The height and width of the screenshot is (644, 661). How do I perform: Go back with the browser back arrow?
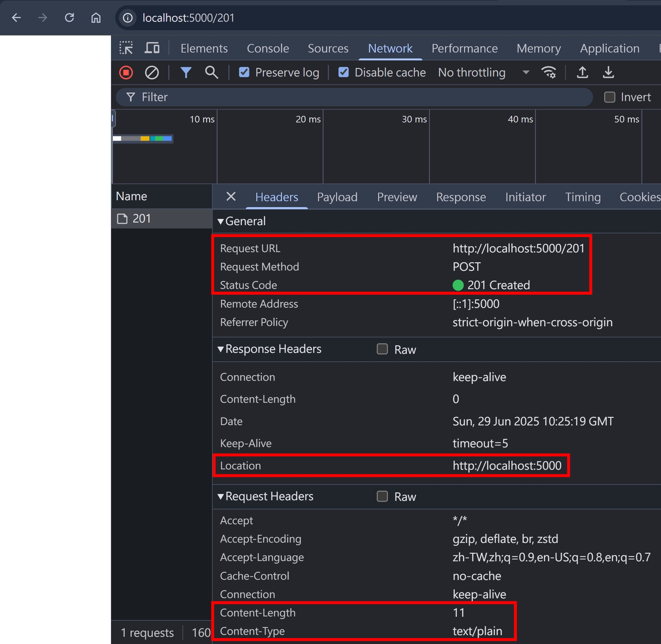click(x=16, y=18)
